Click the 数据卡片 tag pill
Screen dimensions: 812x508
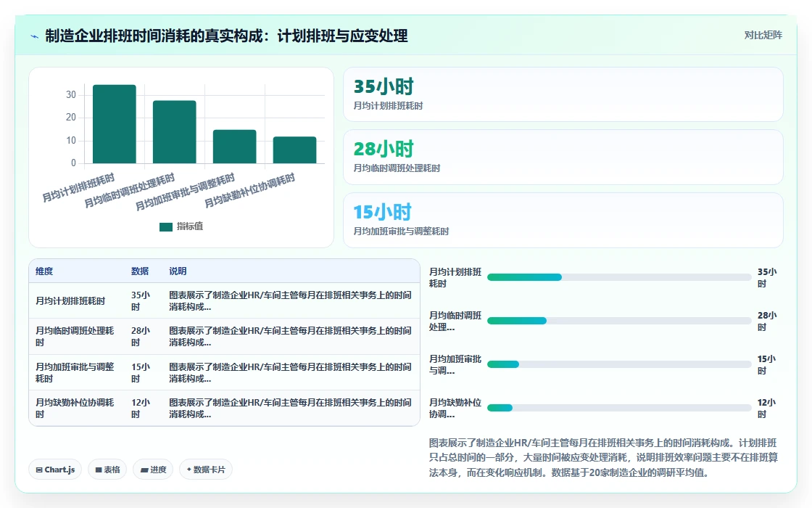point(206,470)
